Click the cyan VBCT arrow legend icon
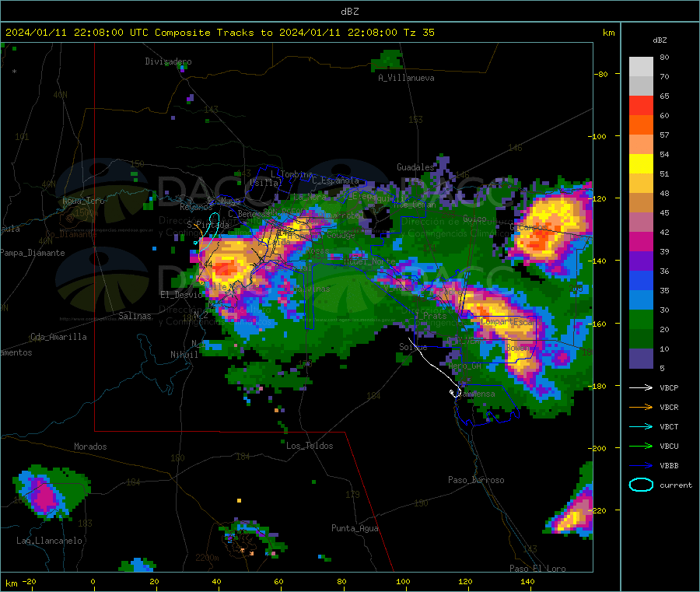This screenshot has width=700, height=592. [641, 426]
